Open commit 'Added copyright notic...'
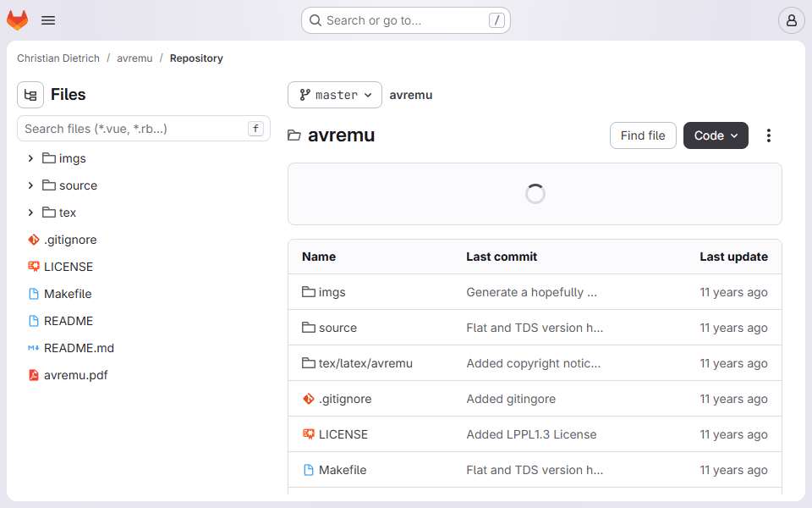The image size is (812, 508). (x=534, y=363)
